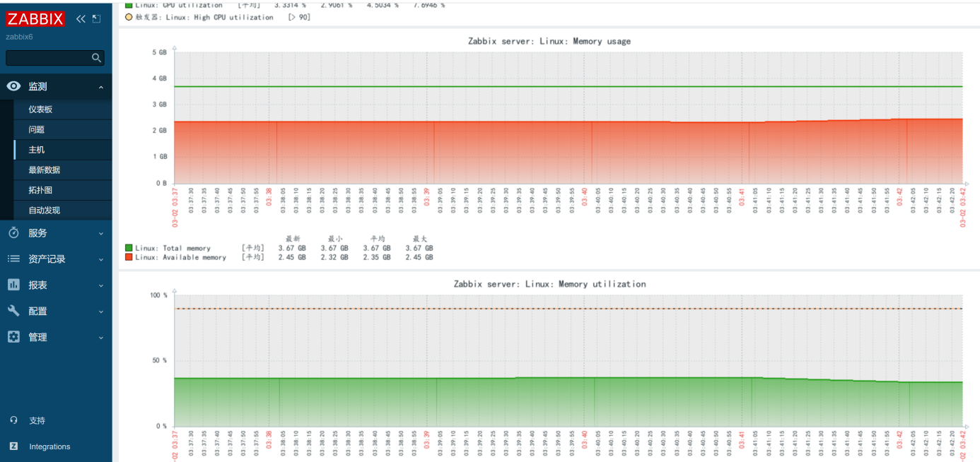980x462 pixels.
Task: Click green CPU utilization legend swatch
Action: point(129,5)
